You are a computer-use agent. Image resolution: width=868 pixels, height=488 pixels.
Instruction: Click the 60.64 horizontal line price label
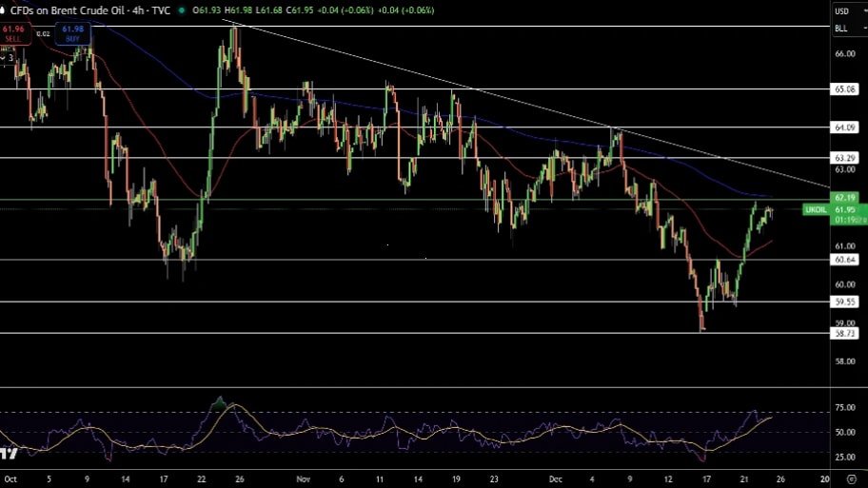coord(845,260)
